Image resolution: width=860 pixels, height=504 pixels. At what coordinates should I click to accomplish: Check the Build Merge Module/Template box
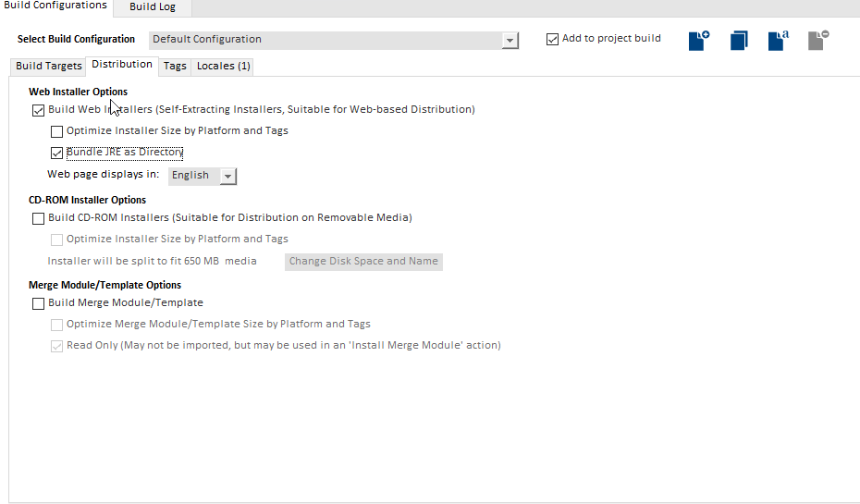coord(38,303)
